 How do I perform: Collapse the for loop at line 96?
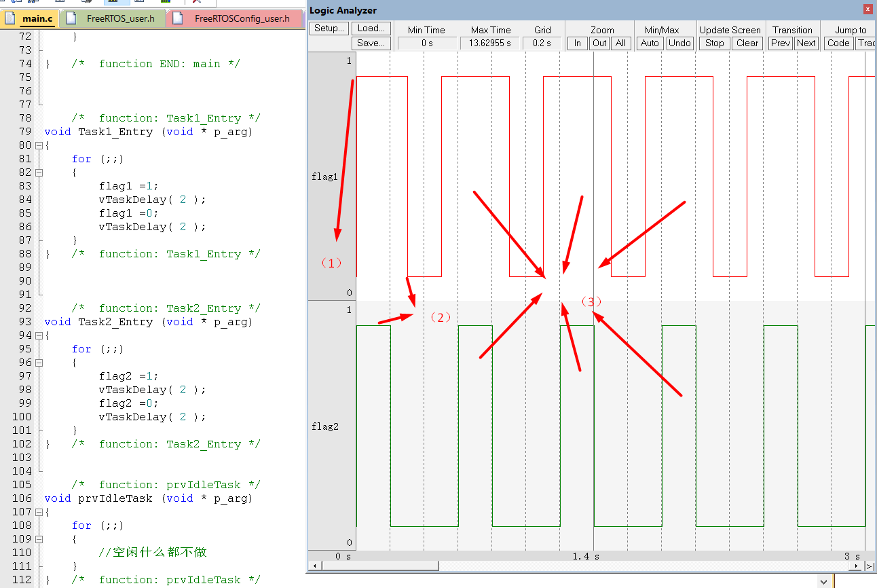pos(39,363)
